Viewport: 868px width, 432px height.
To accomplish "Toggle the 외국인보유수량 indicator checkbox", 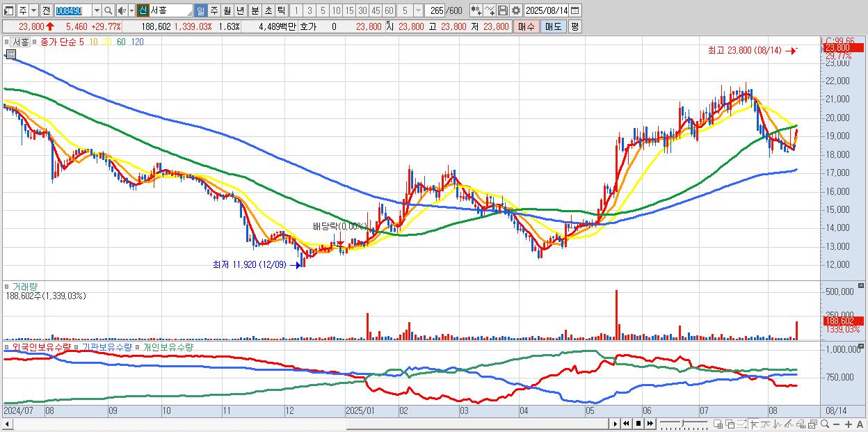I will pyautogui.click(x=8, y=346).
